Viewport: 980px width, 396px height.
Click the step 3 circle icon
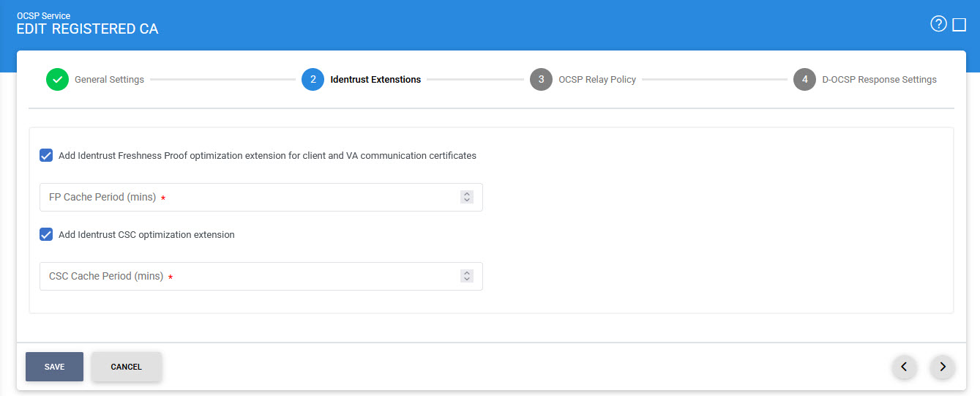[x=541, y=80]
